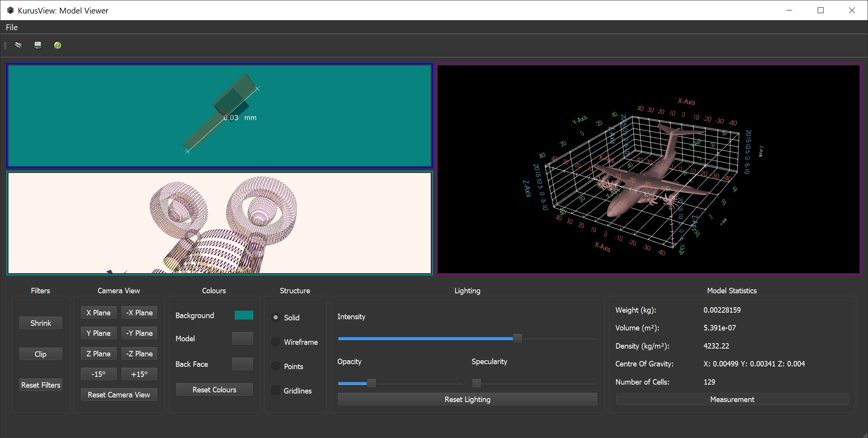
Task: Set camera to X Plane view
Action: [99, 312]
